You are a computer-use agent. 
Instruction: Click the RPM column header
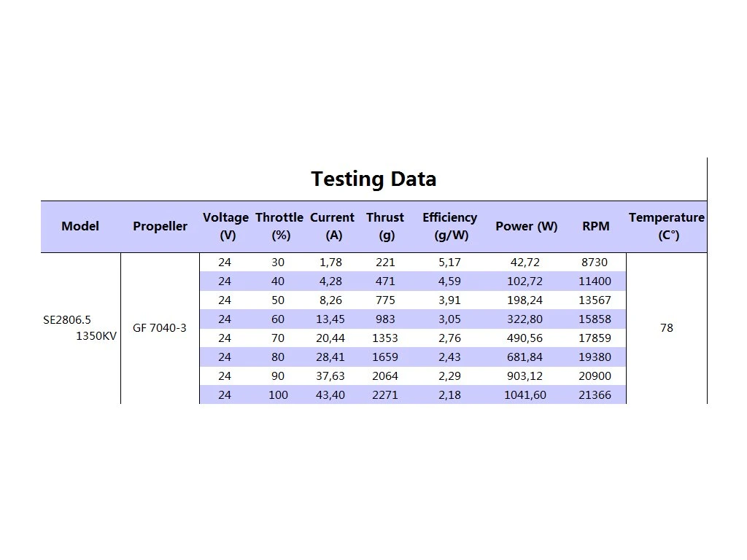coord(596,226)
